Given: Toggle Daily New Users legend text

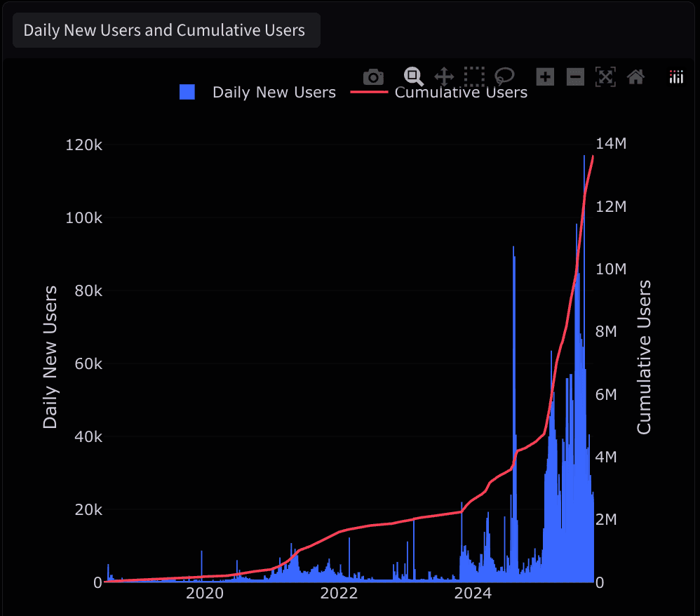Looking at the screenshot, I should click(x=274, y=93).
